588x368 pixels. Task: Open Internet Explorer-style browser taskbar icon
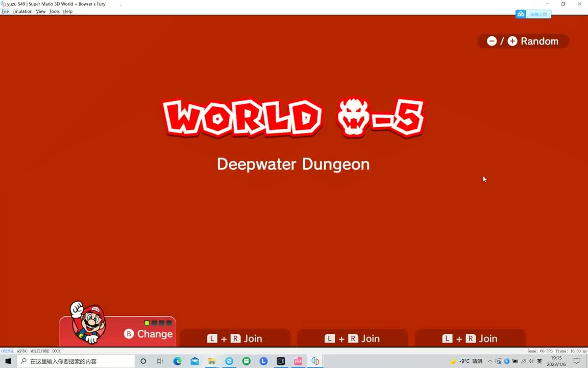229,361
